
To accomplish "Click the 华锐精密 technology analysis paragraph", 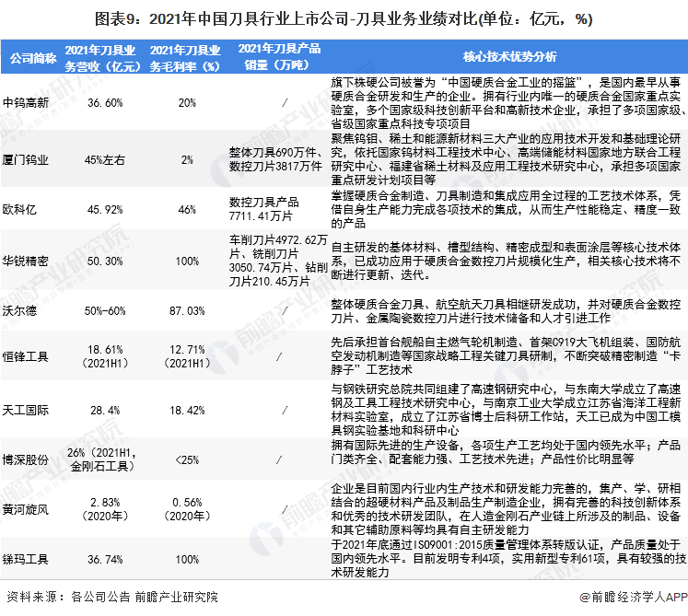I will click(x=507, y=262).
